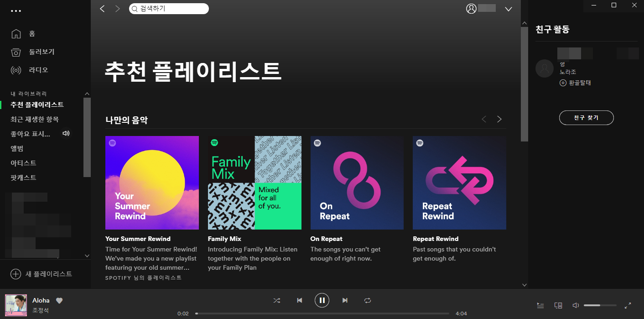The width and height of the screenshot is (644, 319).
Task: Adjust the volume slider
Action: [x=600, y=305]
